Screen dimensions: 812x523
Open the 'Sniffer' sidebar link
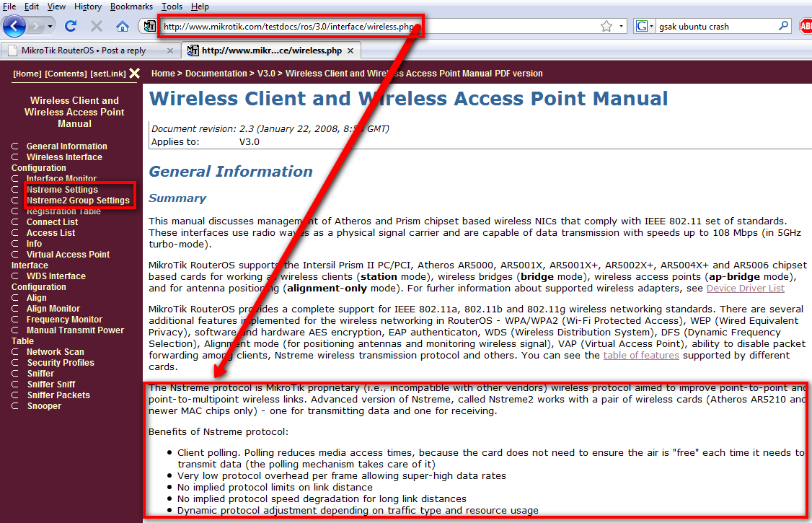point(40,374)
